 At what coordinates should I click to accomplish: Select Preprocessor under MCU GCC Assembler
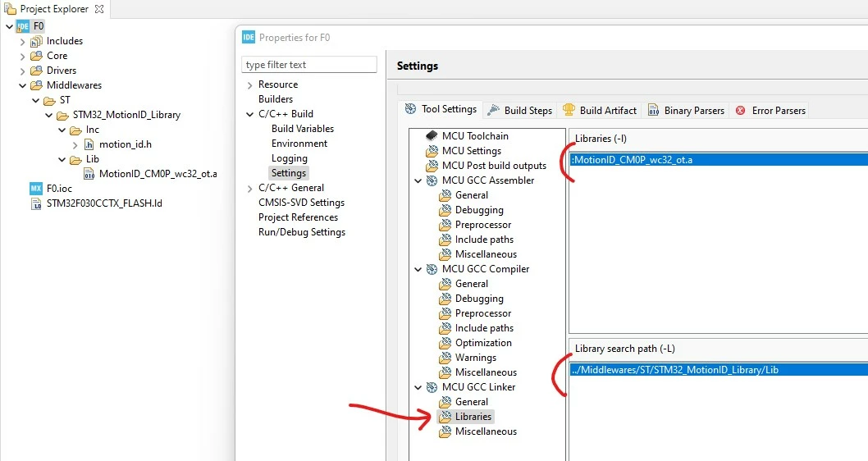pos(483,225)
